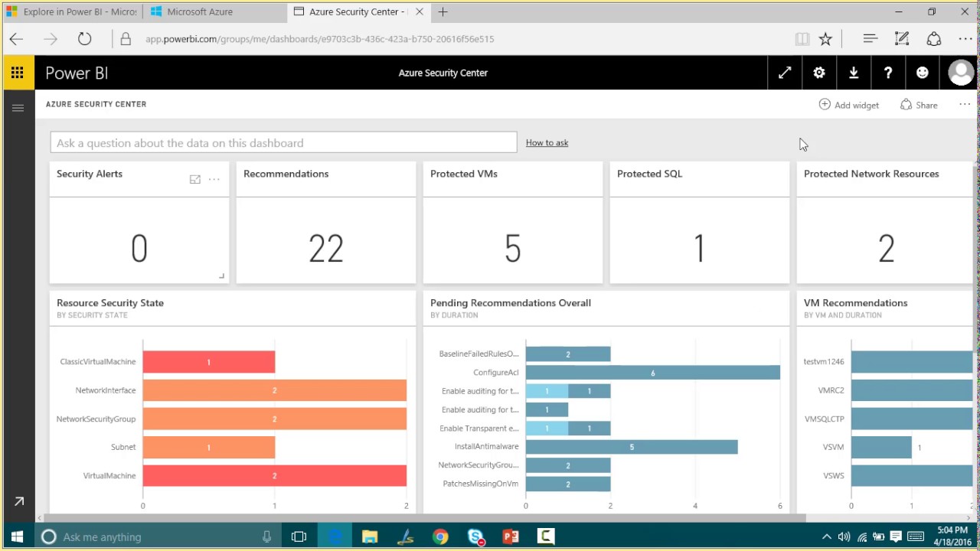
Task: Click the download arrow icon in header
Action: click(854, 73)
